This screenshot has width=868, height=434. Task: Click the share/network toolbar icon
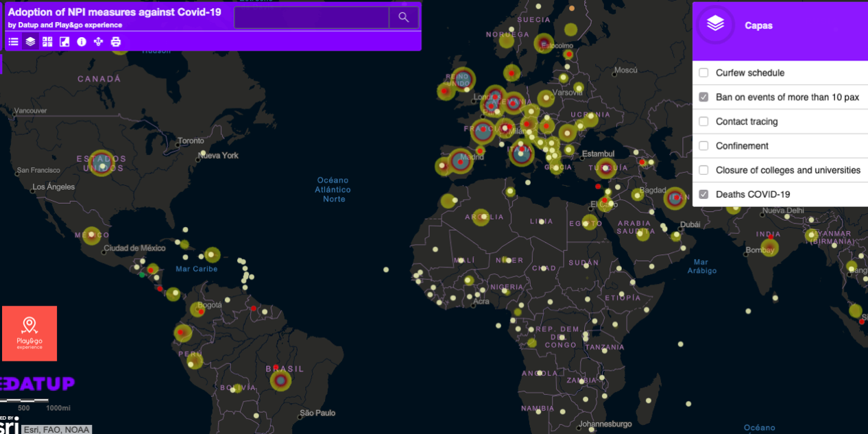[x=99, y=42]
